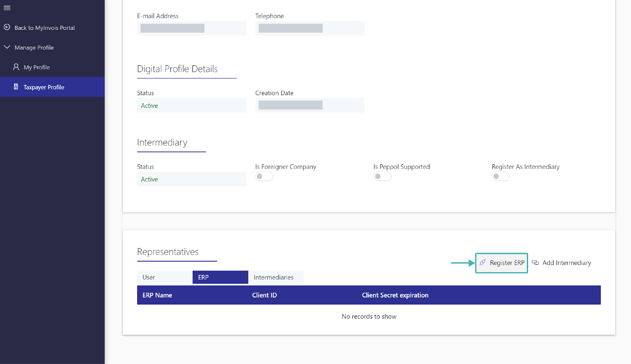Screen dimensions: 631x364
Task: Toggle the Is Peppol Supported switch
Action: [383, 176]
